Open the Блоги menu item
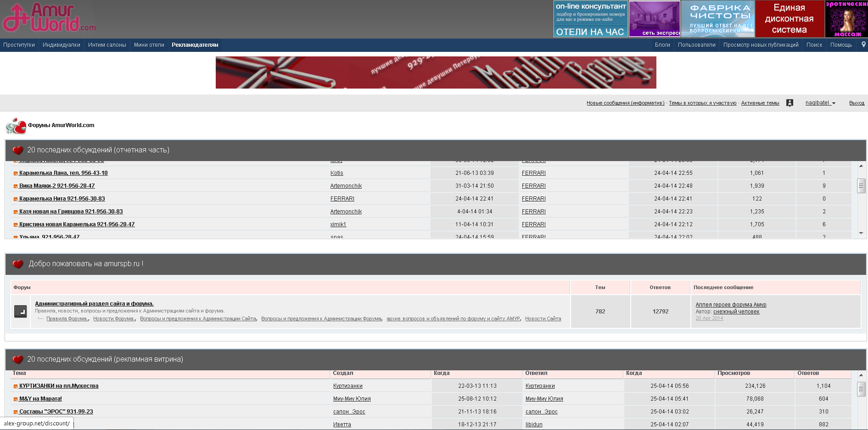This screenshot has height=430, width=868. pyautogui.click(x=662, y=45)
